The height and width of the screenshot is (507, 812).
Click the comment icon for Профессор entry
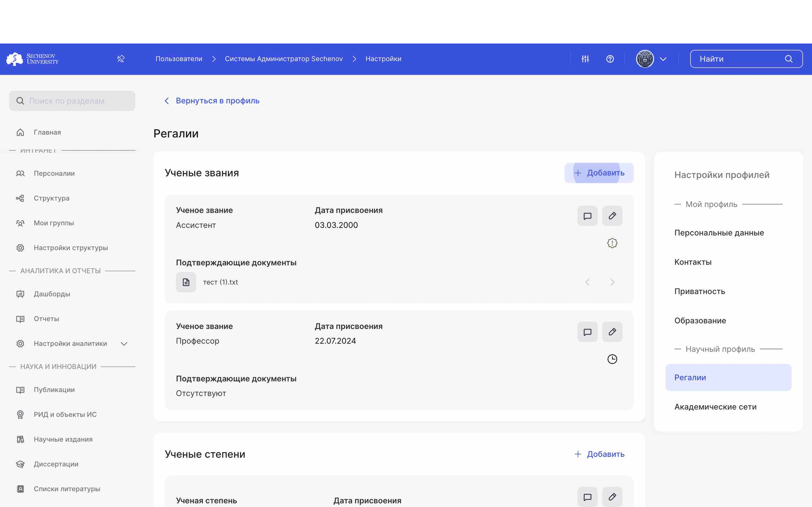point(587,332)
